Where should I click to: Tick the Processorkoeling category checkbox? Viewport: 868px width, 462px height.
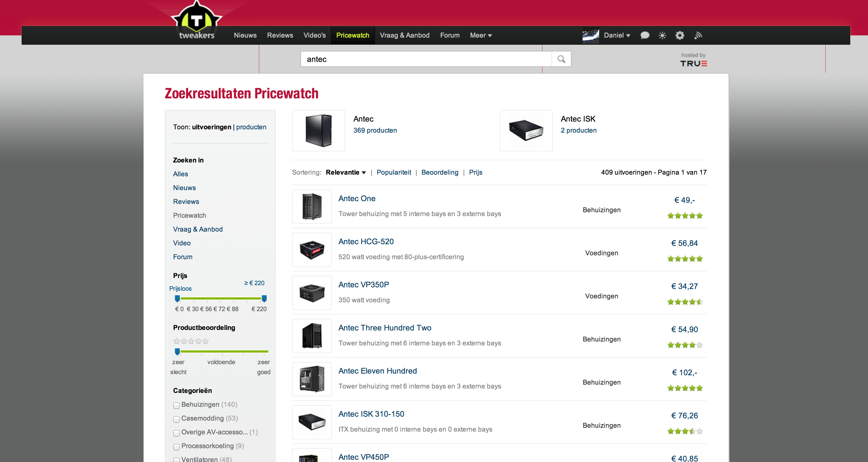pos(176,447)
